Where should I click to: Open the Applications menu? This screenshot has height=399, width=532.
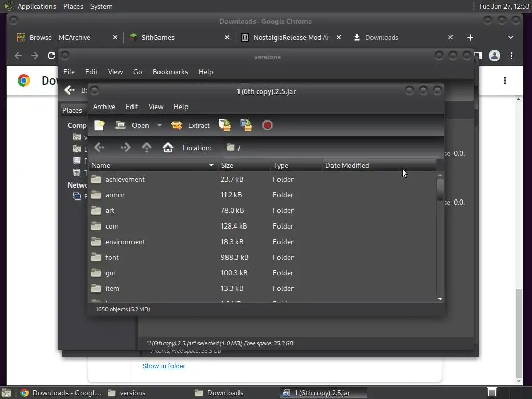point(37,6)
